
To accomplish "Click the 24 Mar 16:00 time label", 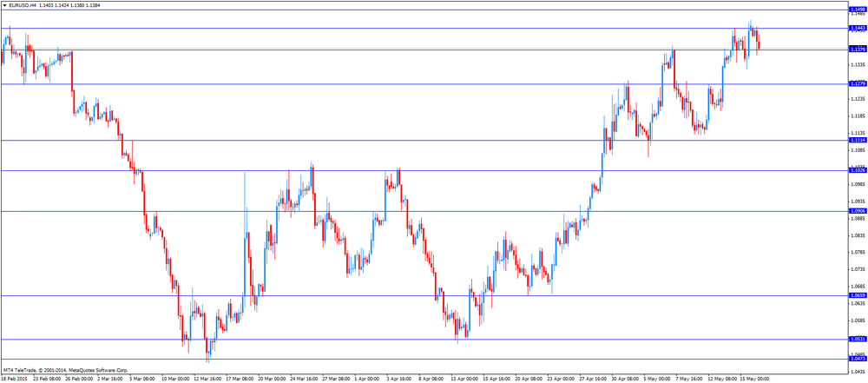I will point(305,379).
